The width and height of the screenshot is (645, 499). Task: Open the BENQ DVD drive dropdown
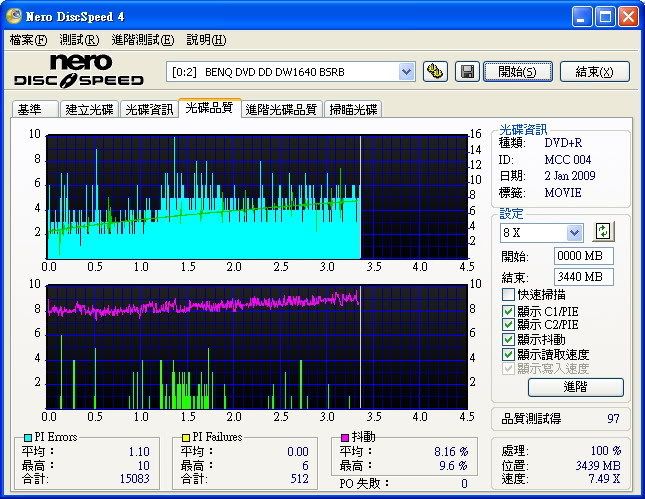tap(406, 71)
